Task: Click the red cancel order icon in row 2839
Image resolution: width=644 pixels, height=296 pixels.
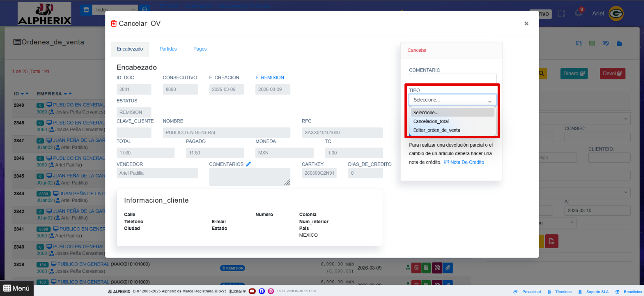Action: pos(416,268)
